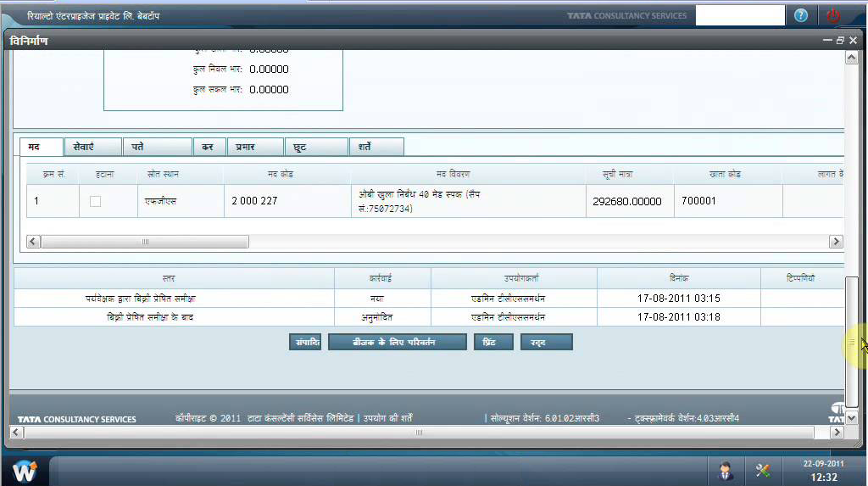
Task: Click date 17-08-2011 03:15 cell
Action: (679, 299)
